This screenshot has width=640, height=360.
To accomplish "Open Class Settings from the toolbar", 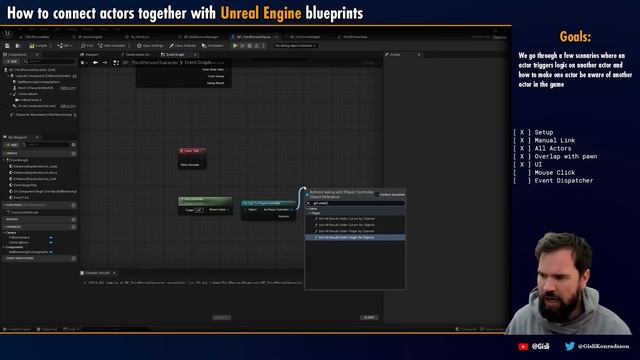I will click(x=150, y=46).
